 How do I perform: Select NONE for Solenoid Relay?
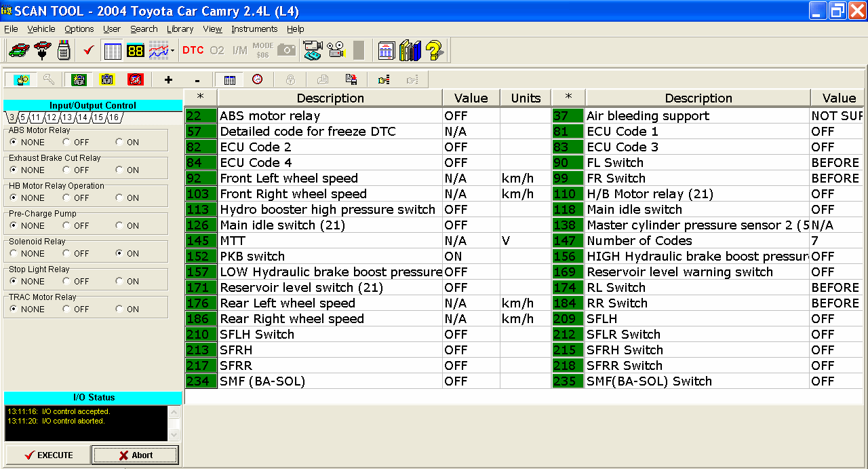click(x=14, y=254)
